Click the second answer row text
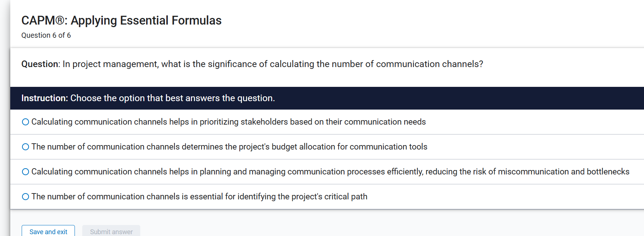 229,147
